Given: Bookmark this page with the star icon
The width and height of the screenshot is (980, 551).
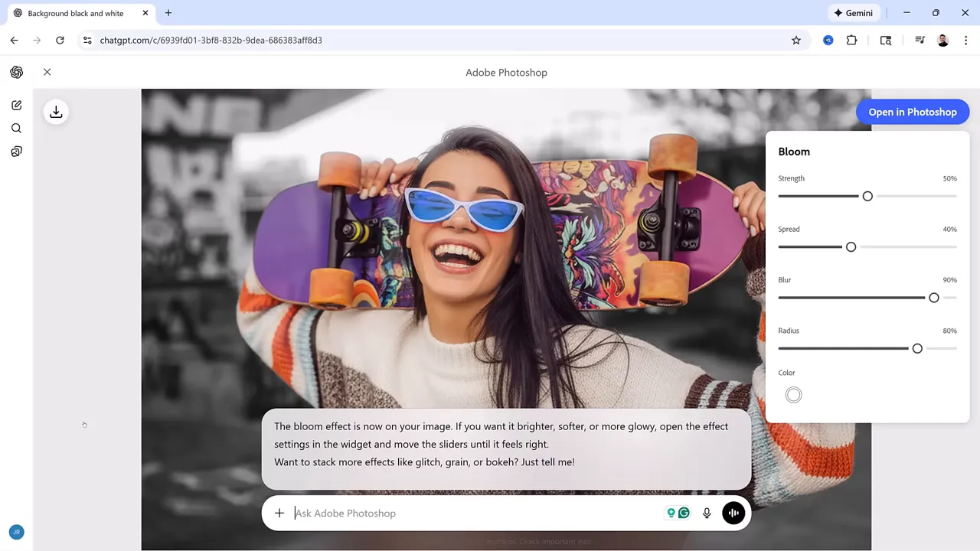Looking at the screenshot, I should [796, 40].
